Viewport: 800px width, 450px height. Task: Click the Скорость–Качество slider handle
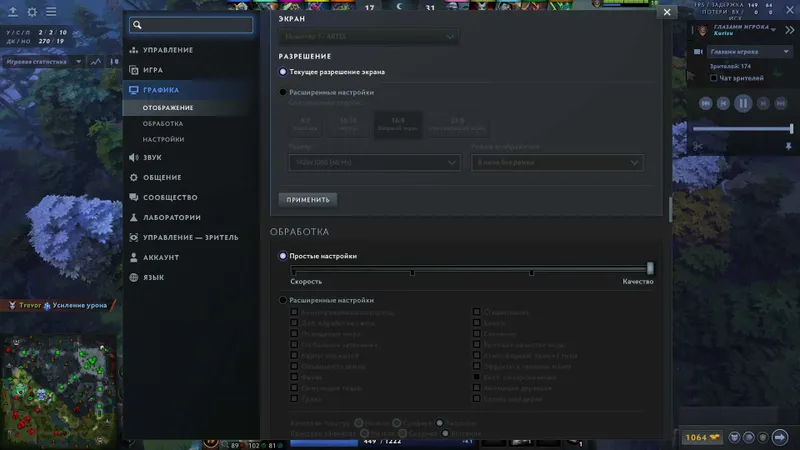tap(650, 268)
